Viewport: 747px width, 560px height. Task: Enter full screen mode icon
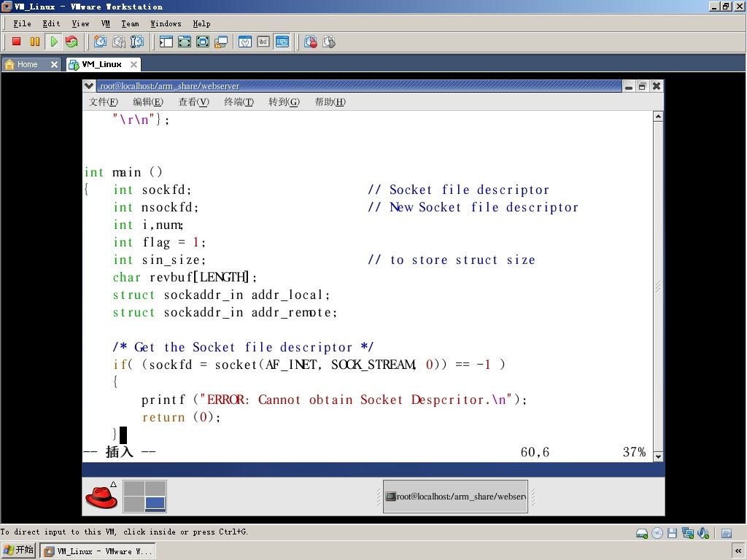coord(203,42)
